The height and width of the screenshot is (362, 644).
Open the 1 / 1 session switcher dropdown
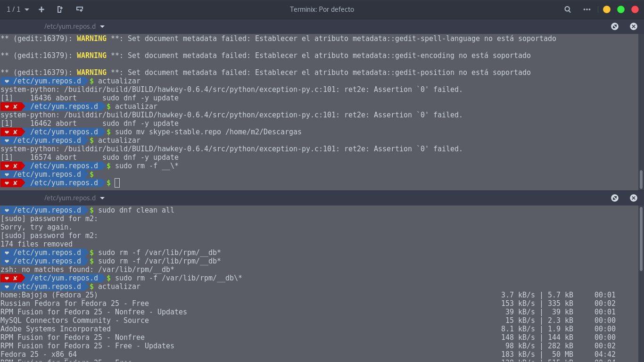coord(17,9)
